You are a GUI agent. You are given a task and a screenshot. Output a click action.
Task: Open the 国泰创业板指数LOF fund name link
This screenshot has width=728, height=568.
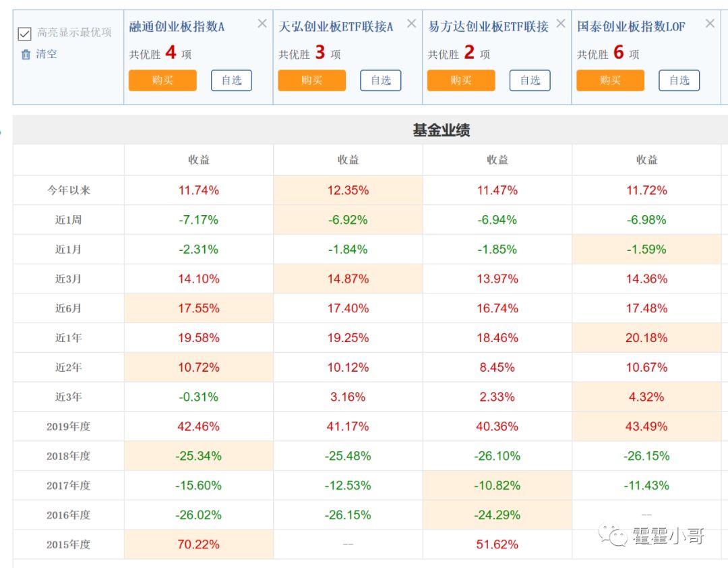[x=631, y=27]
